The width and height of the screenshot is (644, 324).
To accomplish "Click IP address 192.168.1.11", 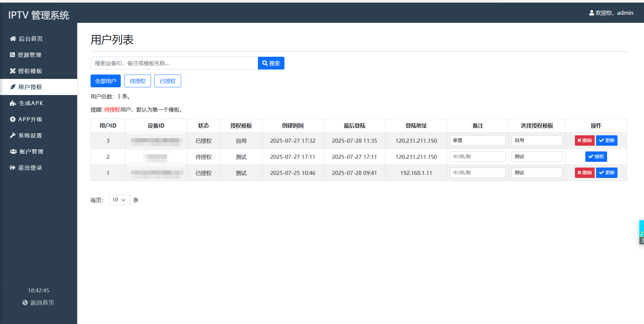I will pyautogui.click(x=416, y=173).
